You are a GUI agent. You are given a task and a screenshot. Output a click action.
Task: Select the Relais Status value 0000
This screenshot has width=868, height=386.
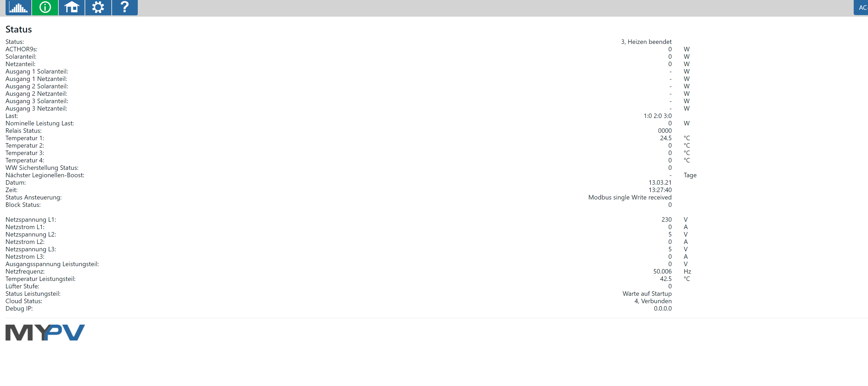pyautogui.click(x=665, y=131)
